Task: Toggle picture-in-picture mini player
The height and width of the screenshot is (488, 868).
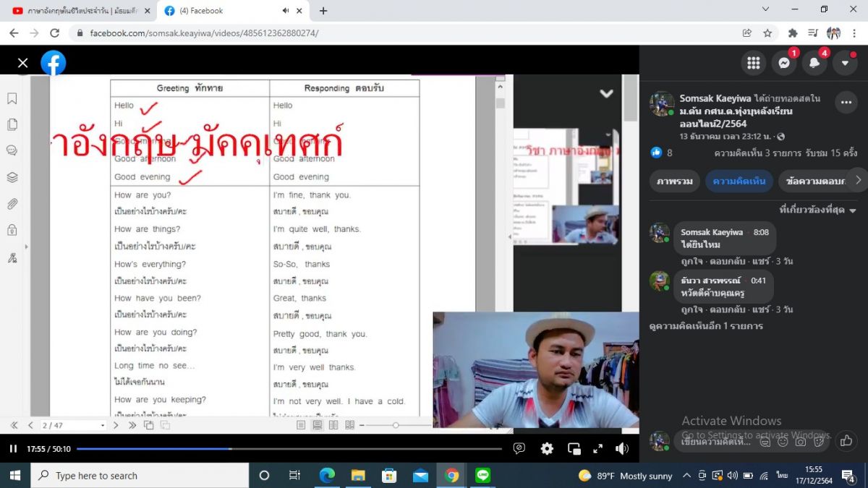Action: 574,449
